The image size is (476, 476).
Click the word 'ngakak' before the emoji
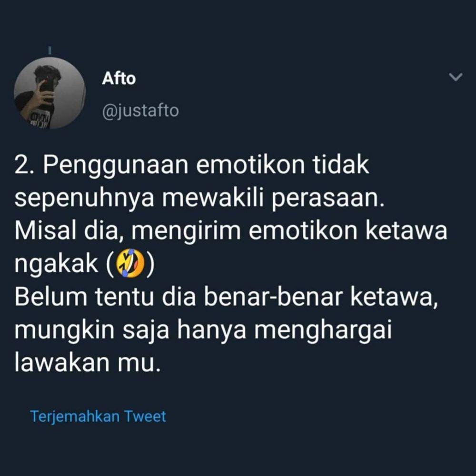pos(56,264)
